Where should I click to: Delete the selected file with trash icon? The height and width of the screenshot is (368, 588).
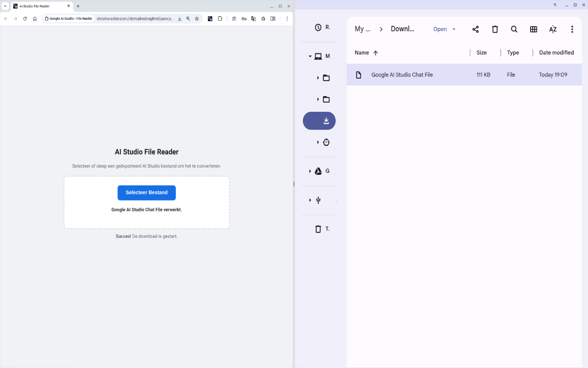[495, 29]
